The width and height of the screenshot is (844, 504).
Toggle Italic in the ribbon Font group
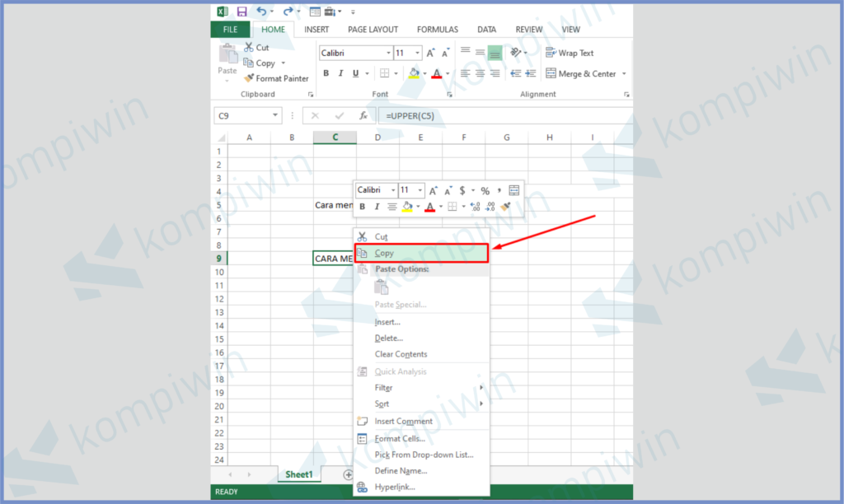[341, 73]
